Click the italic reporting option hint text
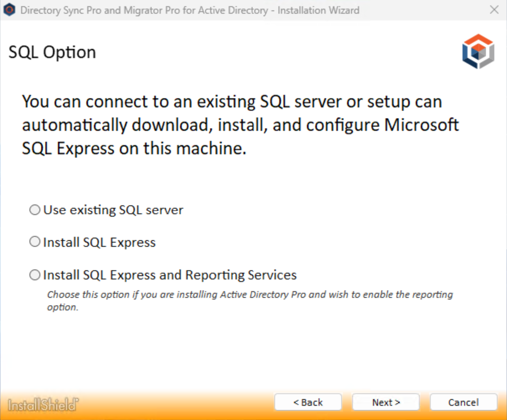 coord(250,300)
